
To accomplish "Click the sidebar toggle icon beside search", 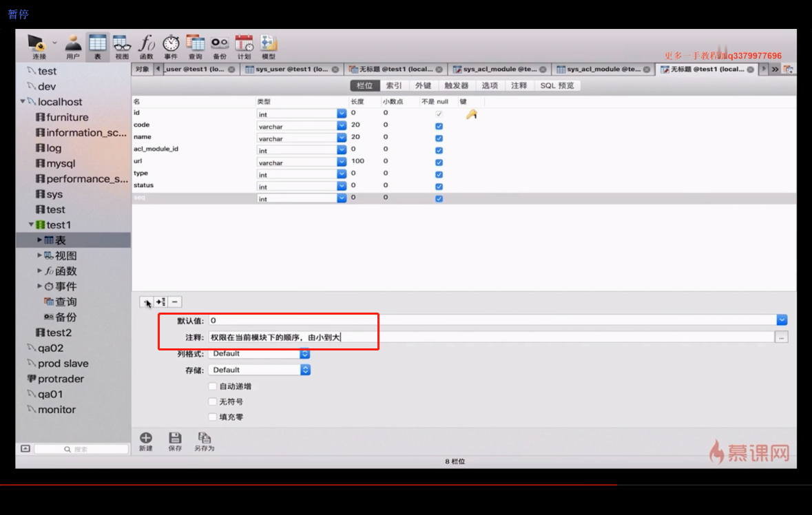I will point(25,449).
